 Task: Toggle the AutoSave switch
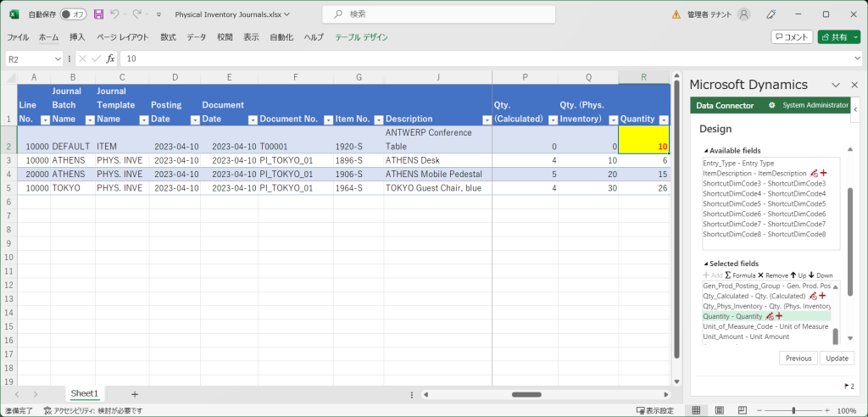pos(73,14)
